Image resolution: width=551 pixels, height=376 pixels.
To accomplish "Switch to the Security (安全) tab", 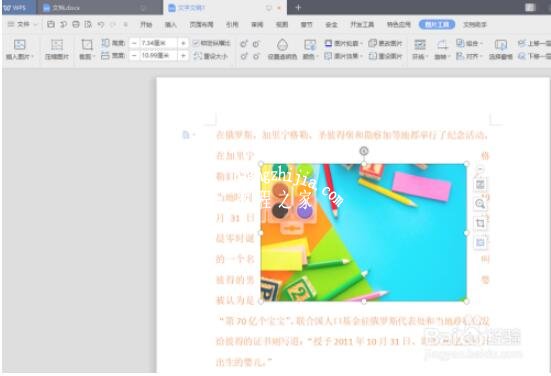I will pyautogui.click(x=331, y=24).
